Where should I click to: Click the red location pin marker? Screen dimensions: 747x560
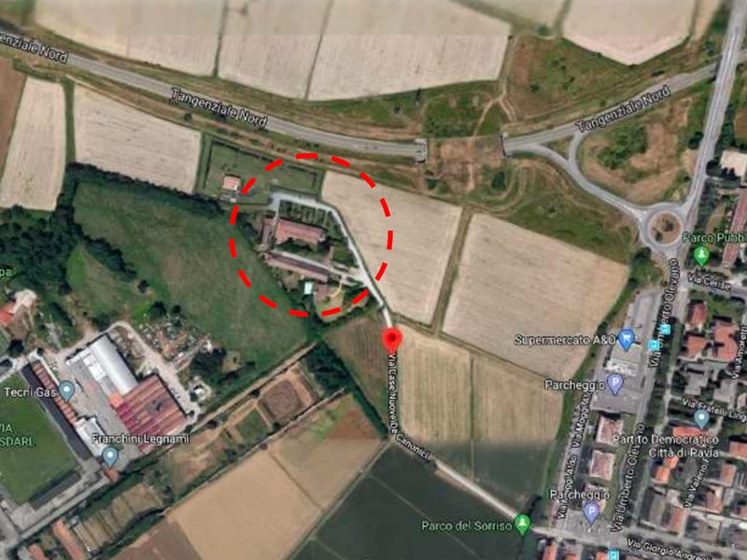392,340
